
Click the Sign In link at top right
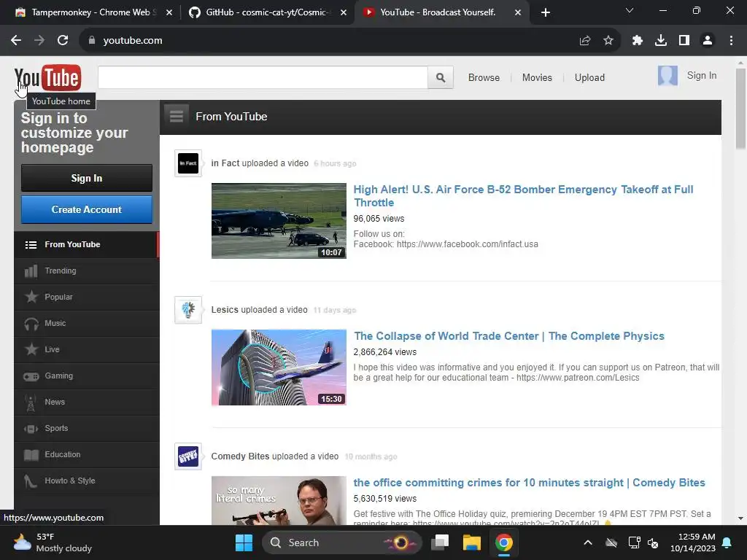click(x=702, y=76)
